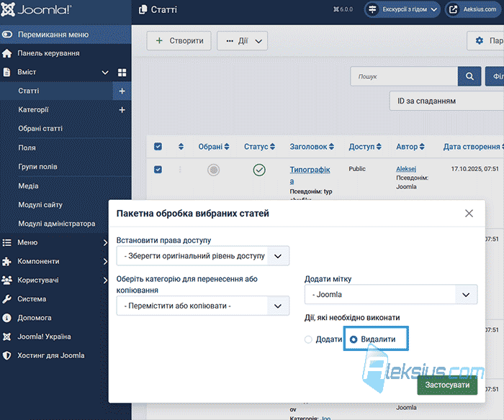Click the Пошук search input field

tap(404, 76)
